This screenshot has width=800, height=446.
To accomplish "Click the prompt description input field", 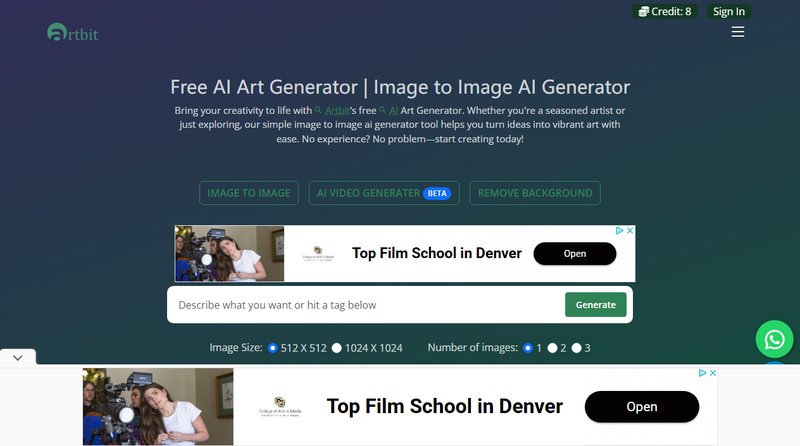I will (x=365, y=305).
